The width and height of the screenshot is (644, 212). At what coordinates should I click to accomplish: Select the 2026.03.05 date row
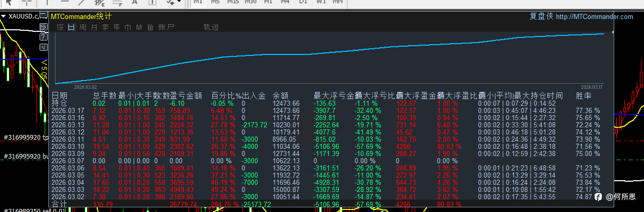68,175
